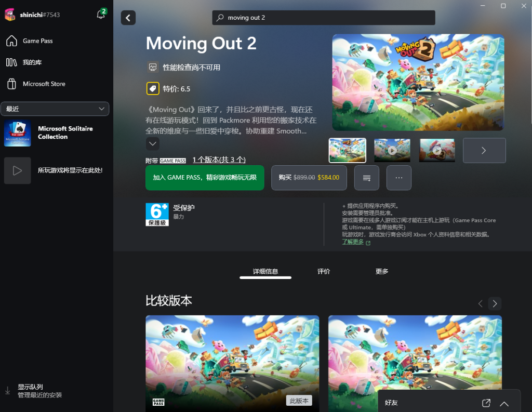Pop out the 好友 friends panel

coord(486,403)
